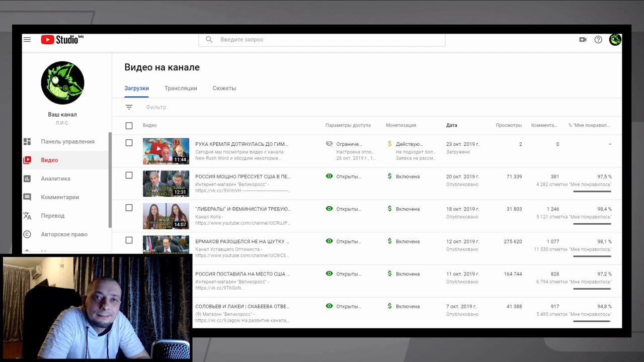Click the green dollar icon for СОЛОВЬЕВ И ЛАКЕИ
This screenshot has height=362, width=644.
[x=389, y=306]
